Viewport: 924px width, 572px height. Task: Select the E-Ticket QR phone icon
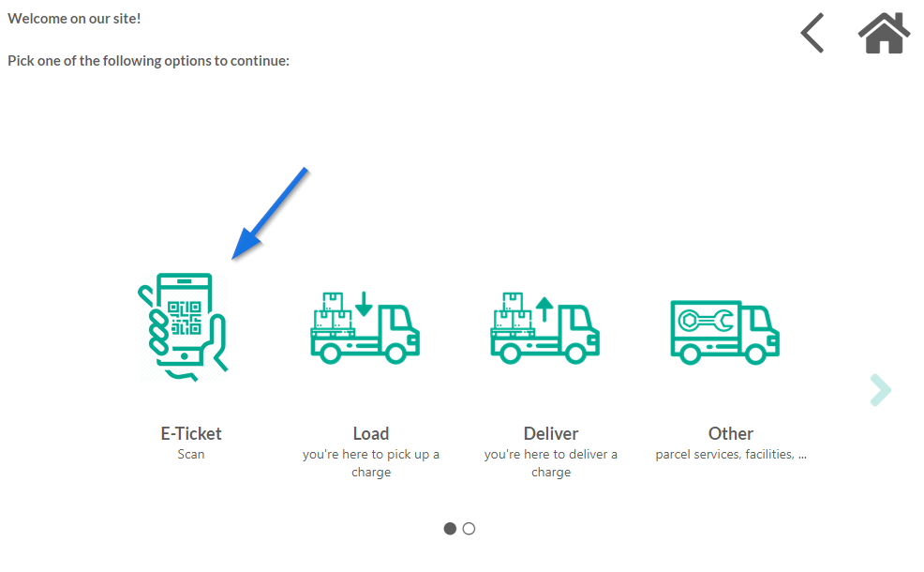pos(183,327)
